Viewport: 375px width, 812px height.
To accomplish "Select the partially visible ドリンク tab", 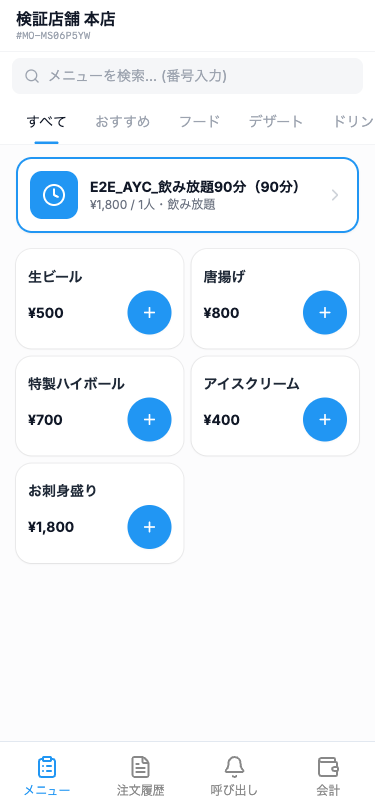I will [353, 122].
